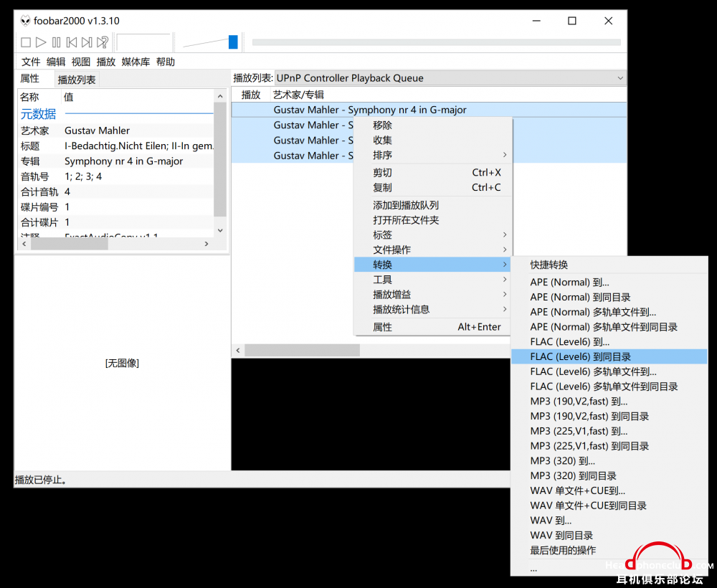Choose 移除 from the context menu
The width and height of the screenshot is (717, 588).
click(432, 125)
